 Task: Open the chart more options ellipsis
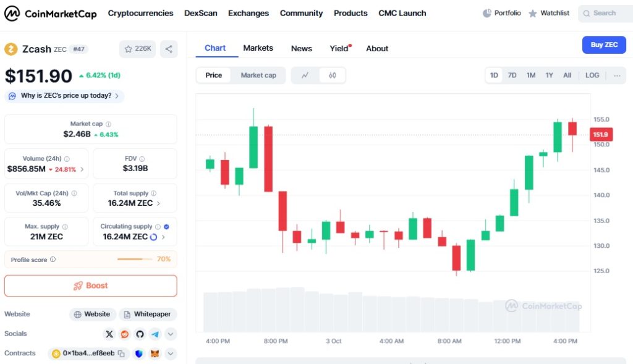point(617,75)
